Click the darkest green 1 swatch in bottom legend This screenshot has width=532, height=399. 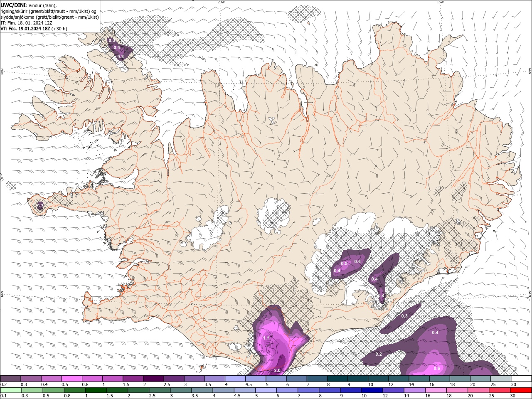[96, 390]
